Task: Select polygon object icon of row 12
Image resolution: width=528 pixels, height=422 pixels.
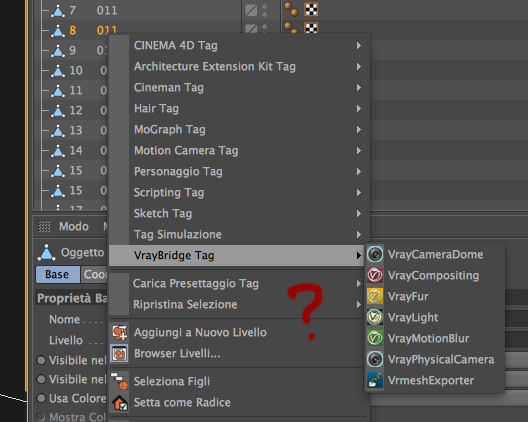Action: [x=58, y=110]
